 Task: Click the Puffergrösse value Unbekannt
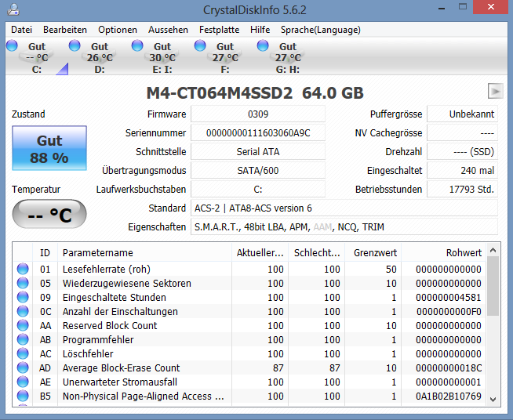[462, 114]
